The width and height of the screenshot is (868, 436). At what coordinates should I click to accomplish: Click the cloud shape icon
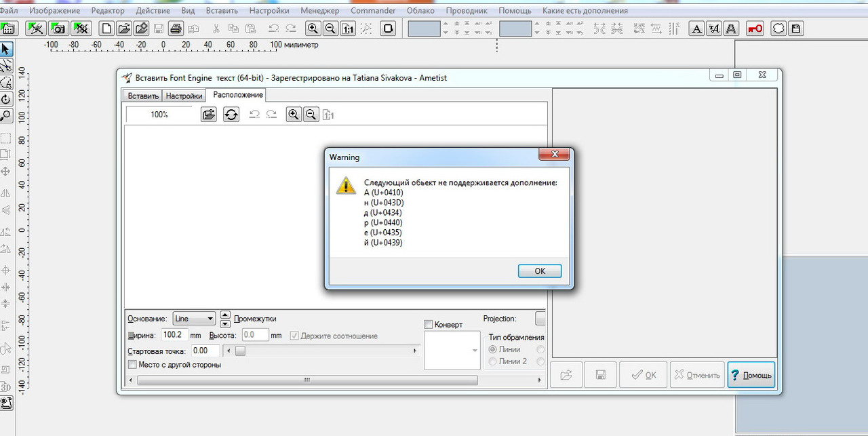click(x=778, y=28)
